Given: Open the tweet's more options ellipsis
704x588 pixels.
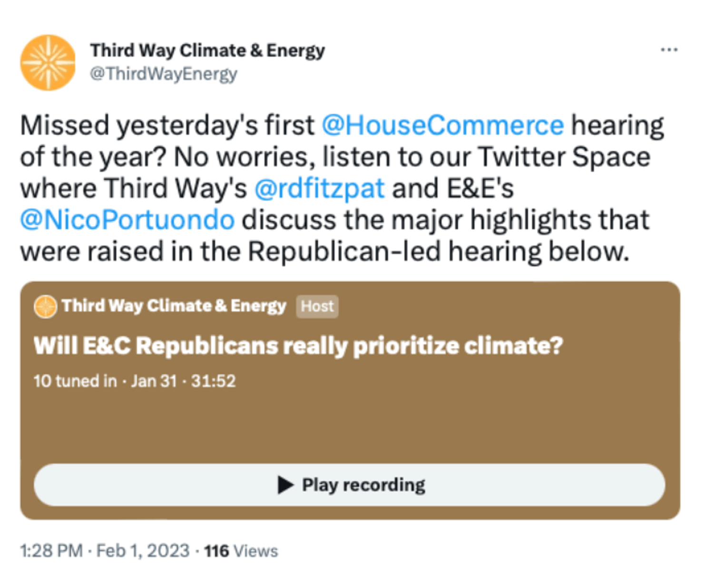Looking at the screenshot, I should point(669,50).
